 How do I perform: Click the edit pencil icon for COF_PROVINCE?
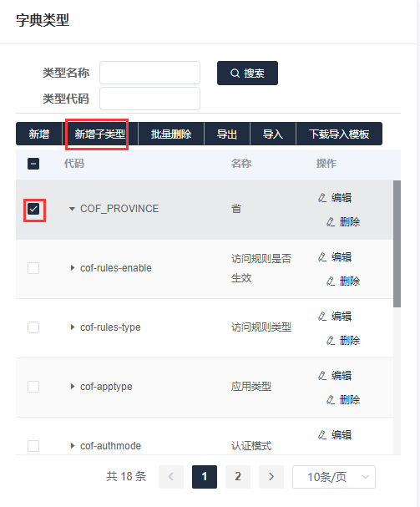322,198
